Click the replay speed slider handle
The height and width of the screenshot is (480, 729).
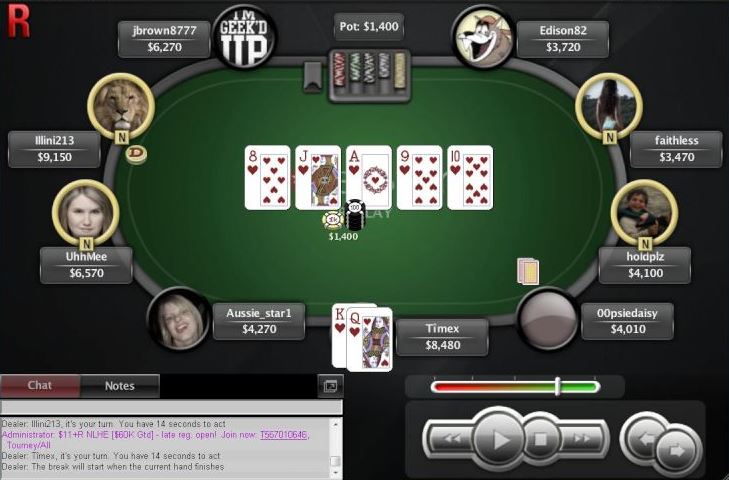pos(557,387)
